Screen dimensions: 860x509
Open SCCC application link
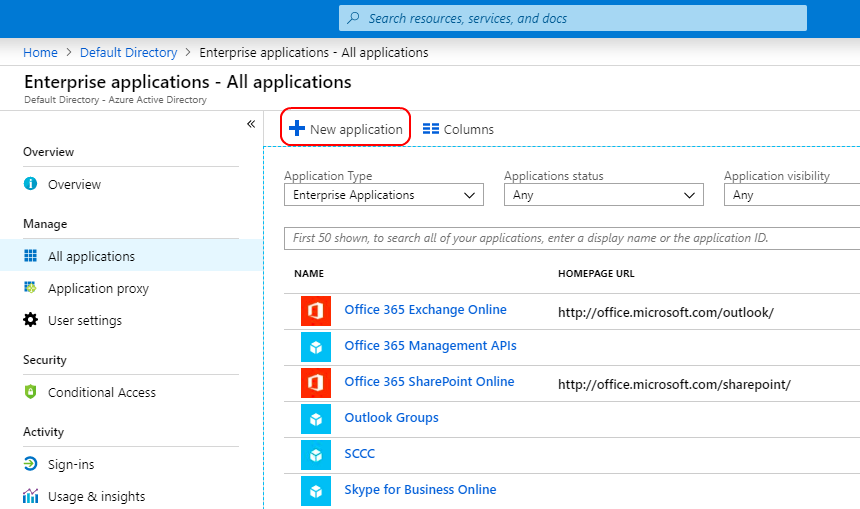359,454
